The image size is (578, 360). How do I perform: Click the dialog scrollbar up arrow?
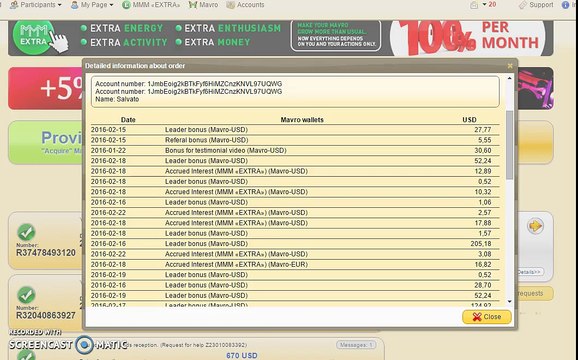(509, 78)
